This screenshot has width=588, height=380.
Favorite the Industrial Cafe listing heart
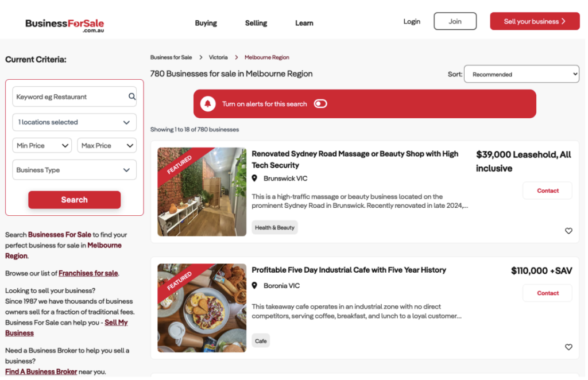(x=568, y=347)
